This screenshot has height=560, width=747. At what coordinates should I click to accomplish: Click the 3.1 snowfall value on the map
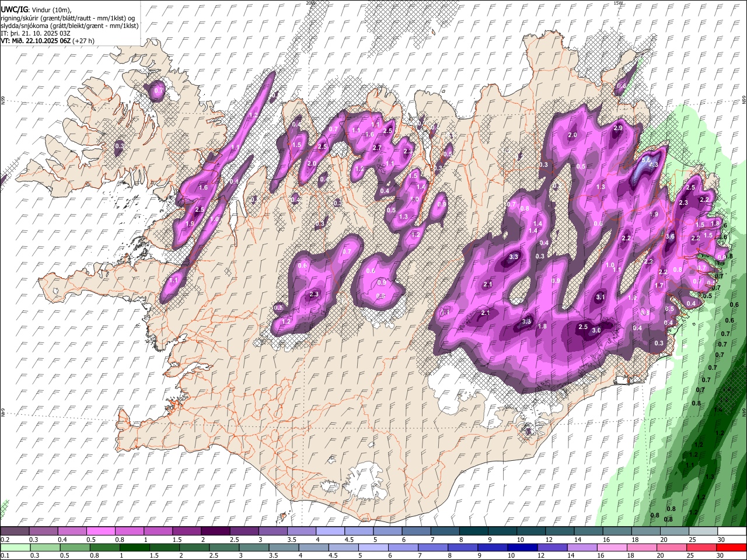(x=601, y=297)
